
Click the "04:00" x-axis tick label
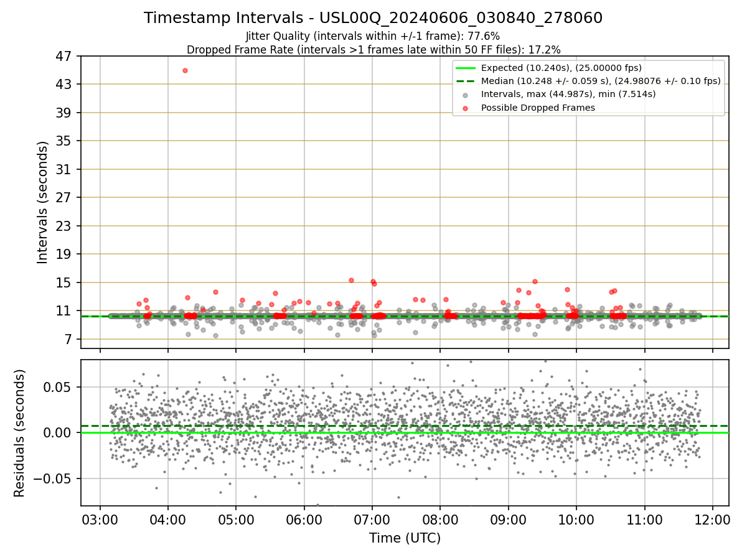pos(168,520)
